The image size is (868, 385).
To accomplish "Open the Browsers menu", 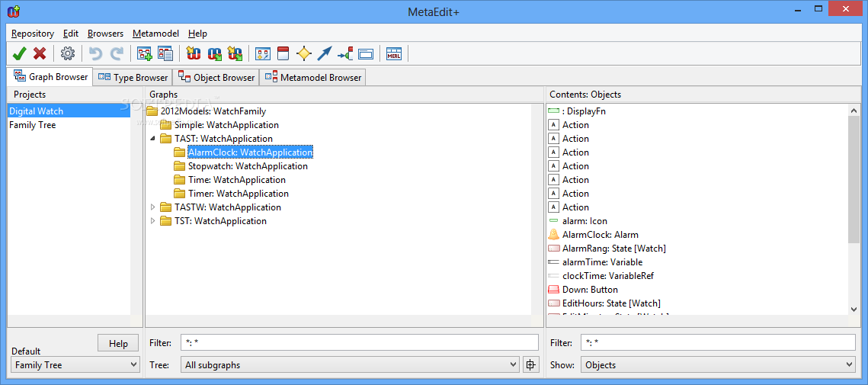I will pos(106,34).
